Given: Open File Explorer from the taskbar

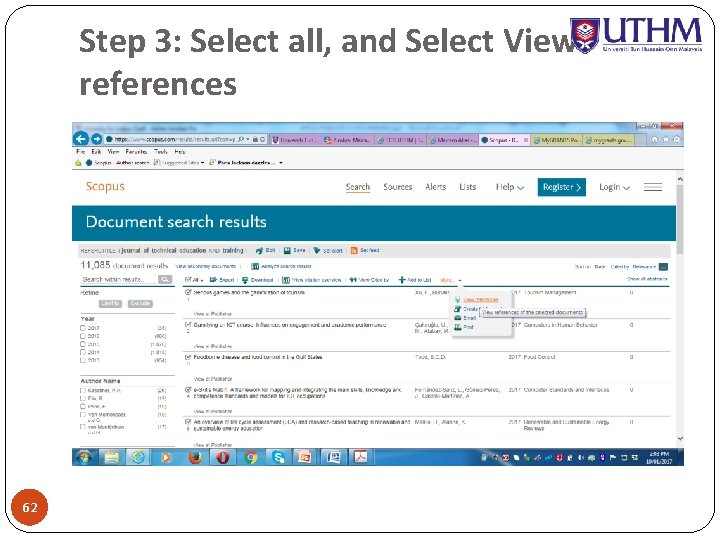Looking at the screenshot, I should click(x=111, y=457).
